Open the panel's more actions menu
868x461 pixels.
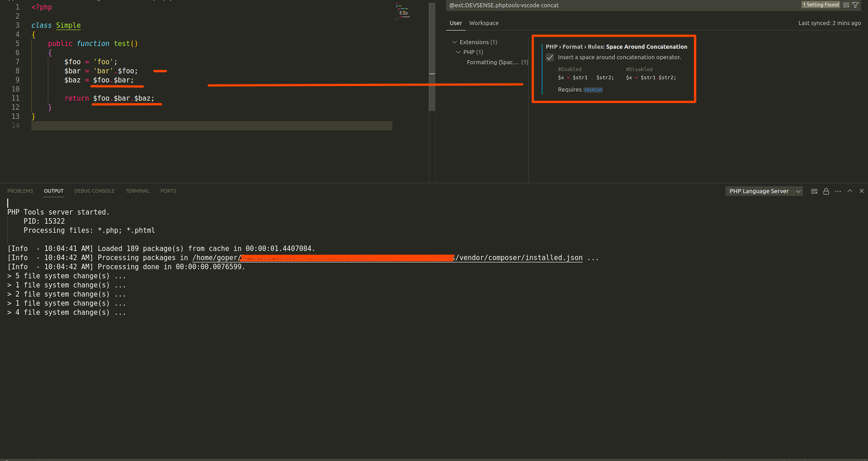tap(838, 191)
